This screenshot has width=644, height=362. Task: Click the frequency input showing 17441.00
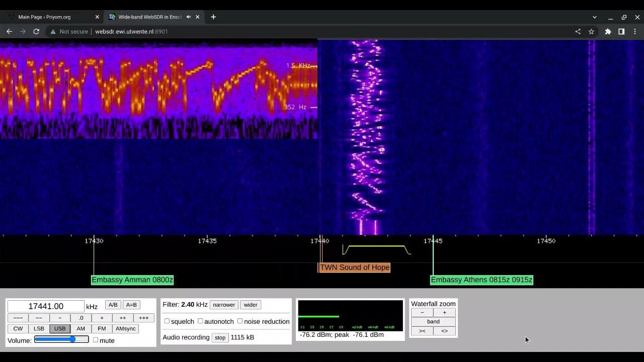[x=46, y=306]
